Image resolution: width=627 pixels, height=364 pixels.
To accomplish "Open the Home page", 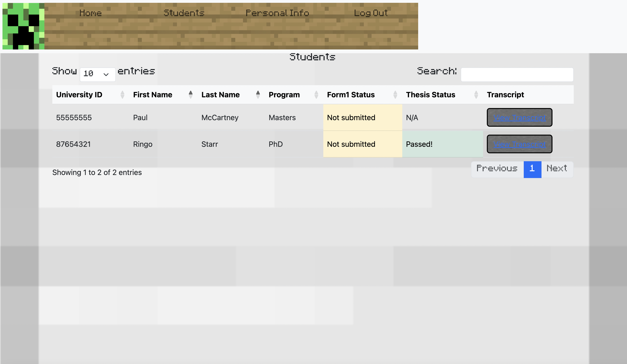I will click(x=91, y=13).
